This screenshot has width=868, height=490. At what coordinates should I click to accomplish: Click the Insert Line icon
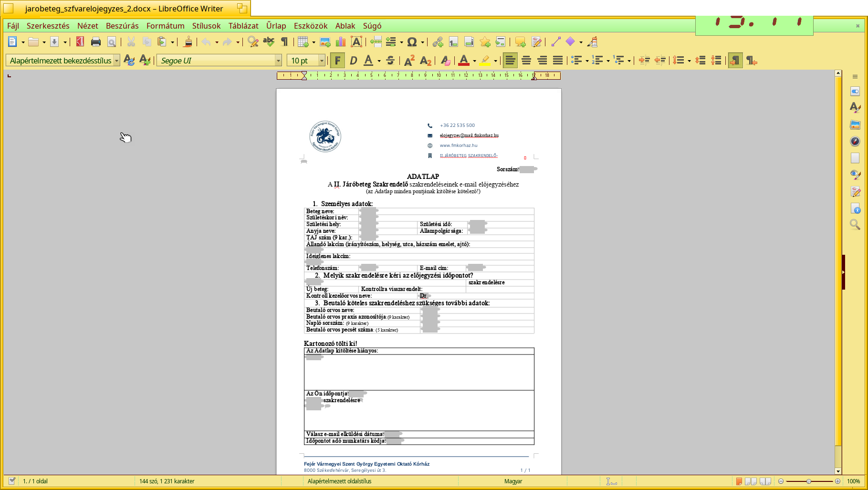click(x=555, y=42)
